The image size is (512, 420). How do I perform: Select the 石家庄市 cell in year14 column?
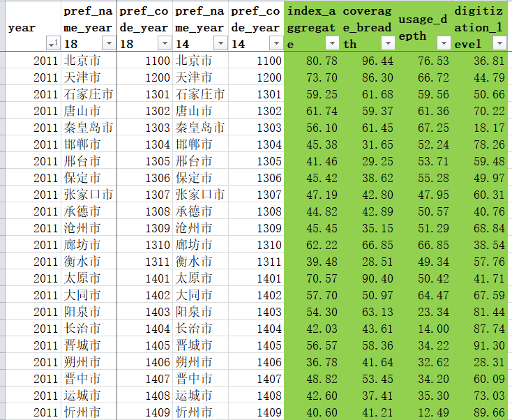click(x=200, y=94)
